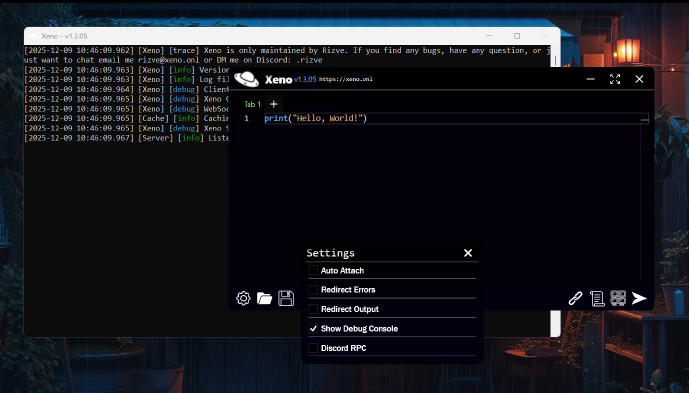Enable Discord RPC checkbox
The width and height of the screenshot is (689, 393).
pos(313,348)
